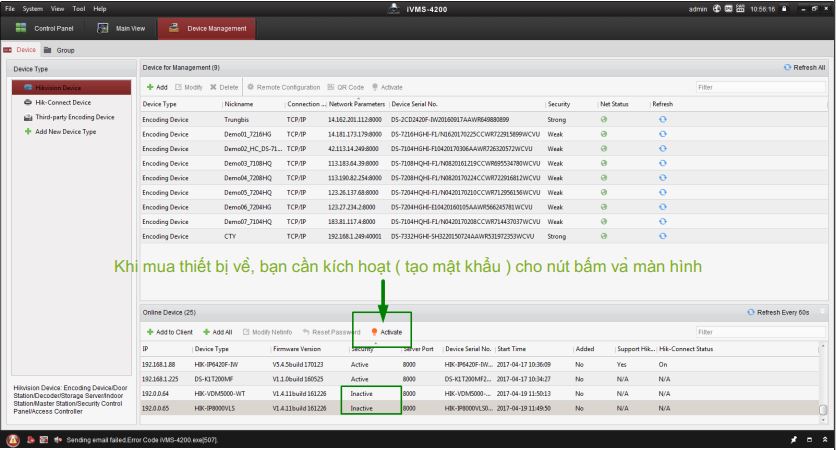This screenshot has height=450, width=836.
Task: Click Modify Netinfo
Action: [x=268, y=332]
